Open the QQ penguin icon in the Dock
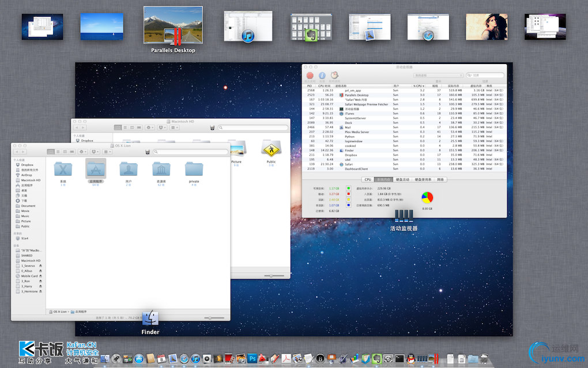 [x=411, y=359]
